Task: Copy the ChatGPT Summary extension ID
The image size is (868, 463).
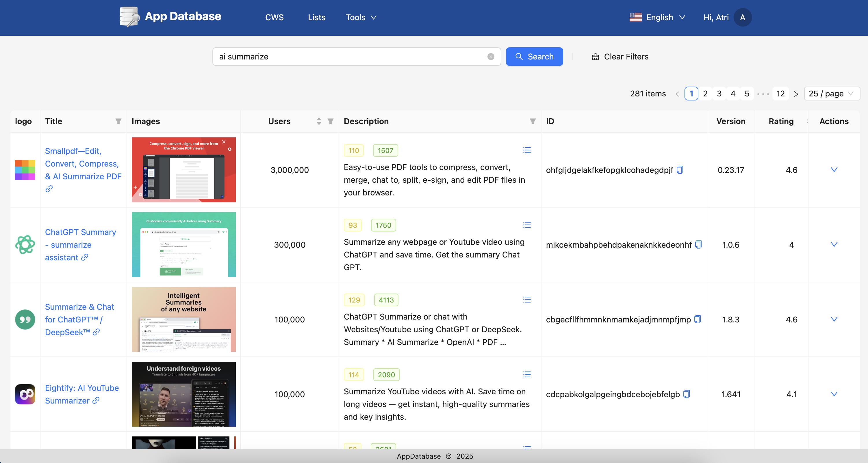Action: point(698,245)
